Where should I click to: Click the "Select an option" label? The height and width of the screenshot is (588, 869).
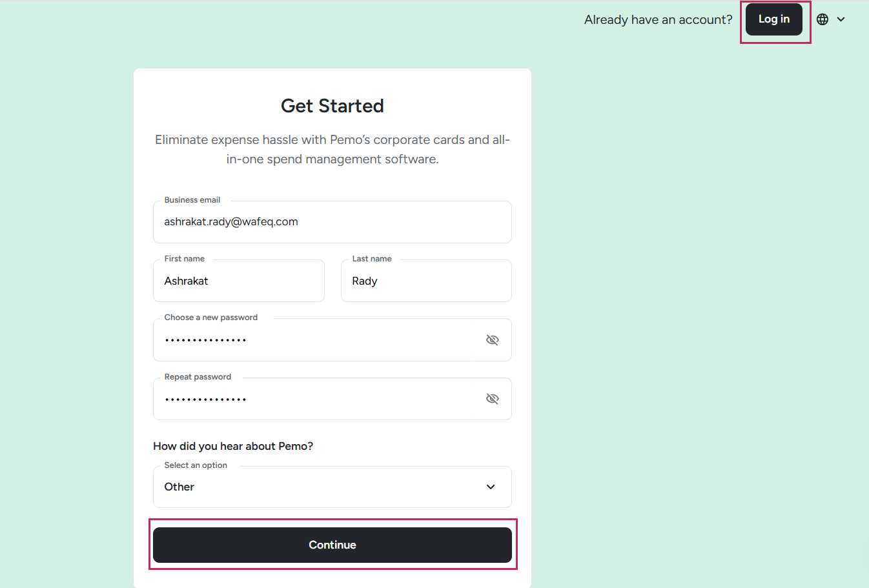[196, 465]
